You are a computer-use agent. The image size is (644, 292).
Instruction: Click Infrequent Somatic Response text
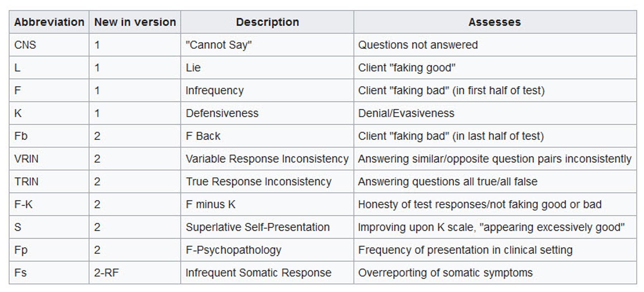point(258,273)
